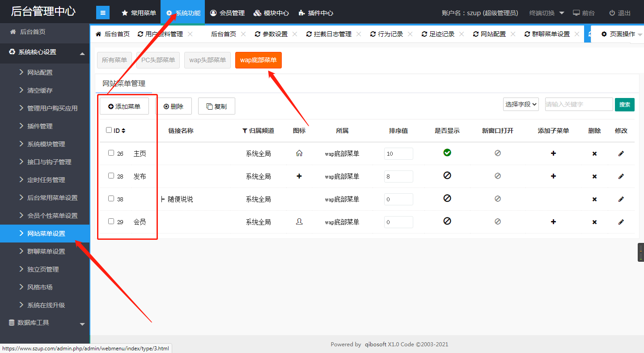Open the 会员管理 top menu
The height and width of the screenshot is (353, 644).
[x=228, y=13]
